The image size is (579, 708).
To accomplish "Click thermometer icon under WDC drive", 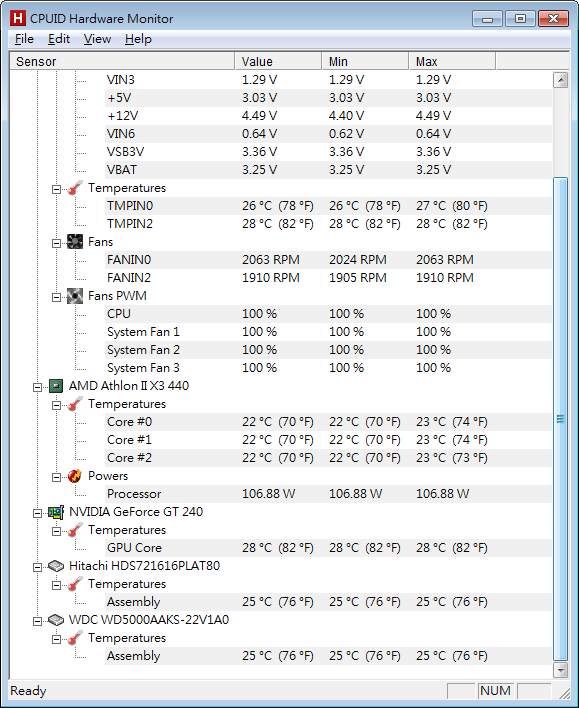I will [75, 638].
